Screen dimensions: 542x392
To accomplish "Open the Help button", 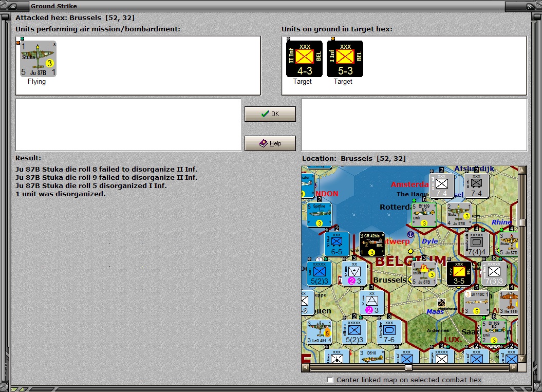I will coord(270,143).
